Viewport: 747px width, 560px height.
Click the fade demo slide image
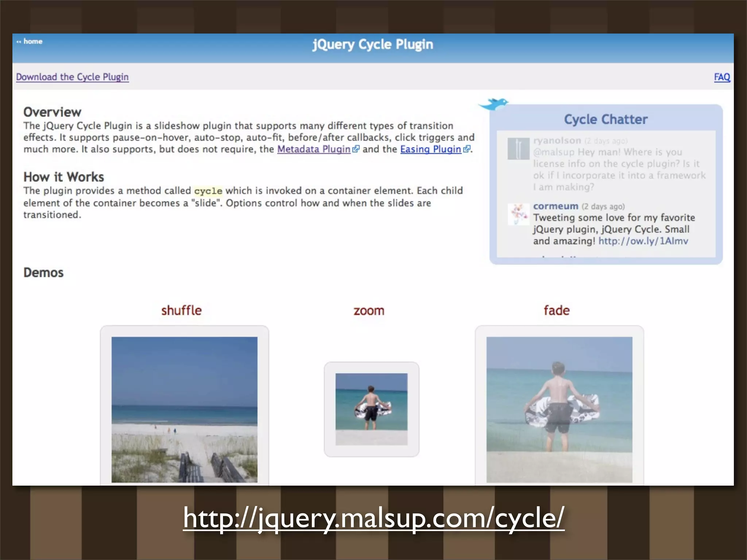[x=559, y=409]
